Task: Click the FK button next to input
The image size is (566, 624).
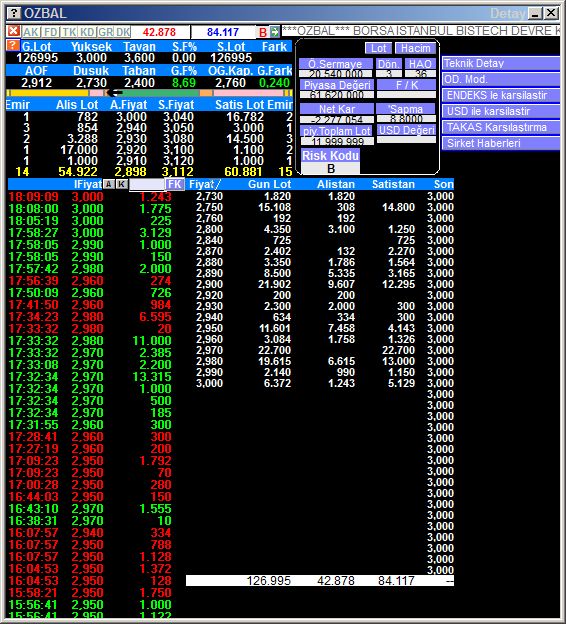Action: (175, 184)
